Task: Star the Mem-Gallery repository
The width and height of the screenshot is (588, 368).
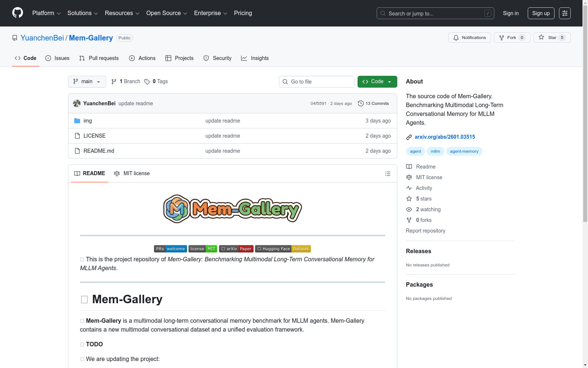Action: tap(552, 38)
